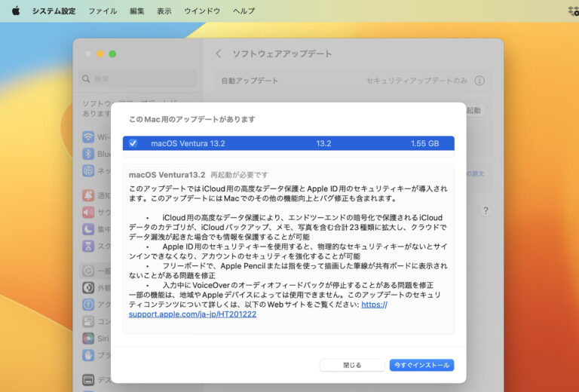Click the sidebar search field
Viewport: 579px width, 392px height.
click(137, 78)
